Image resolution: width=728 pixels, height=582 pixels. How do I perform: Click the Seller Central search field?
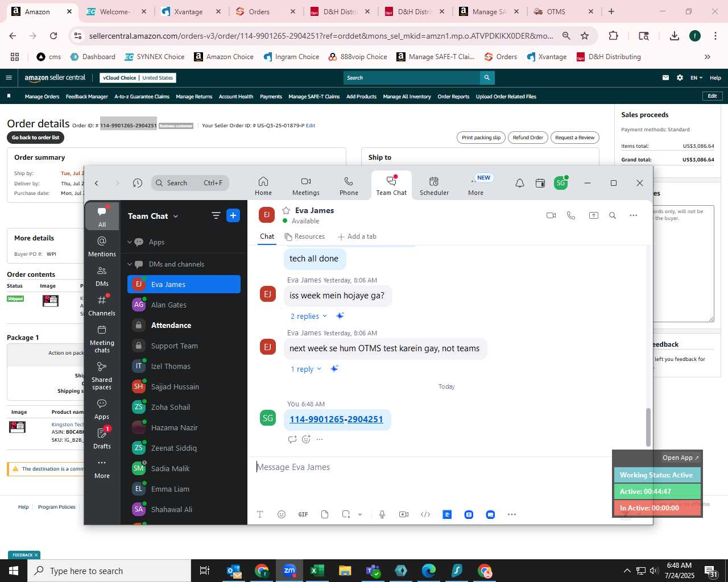click(x=412, y=78)
